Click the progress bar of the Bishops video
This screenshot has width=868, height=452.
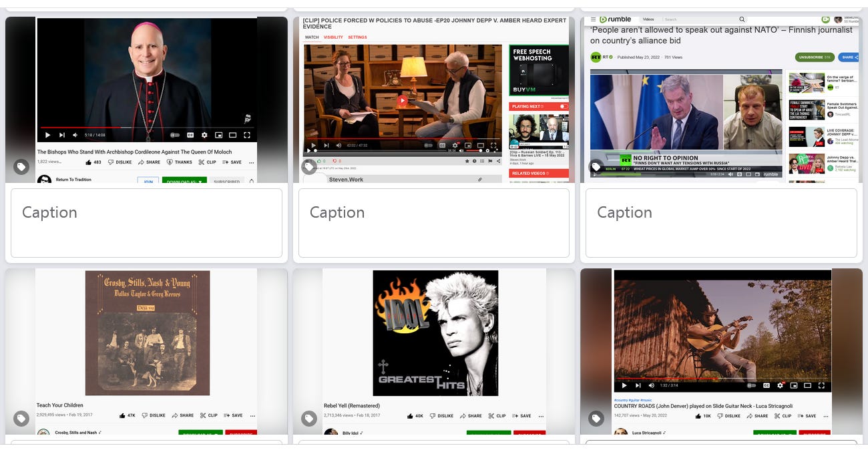pos(146,127)
